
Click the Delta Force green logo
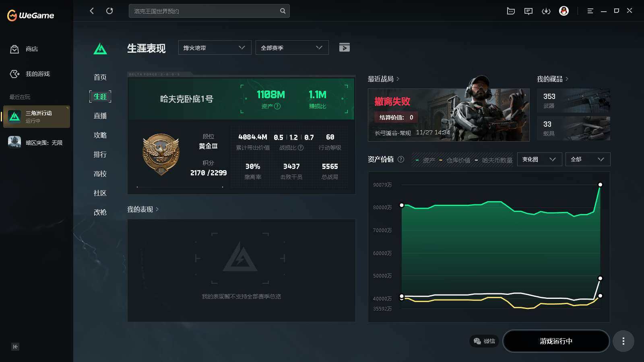[x=100, y=49]
